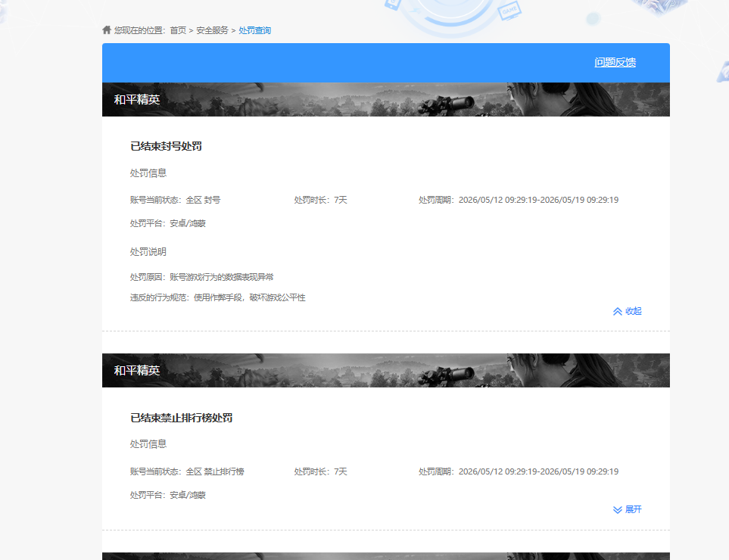Viewport: 729px width, 560px height.
Task: Open 安全服务 breadcrumb link
Action: click(x=212, y=30)
